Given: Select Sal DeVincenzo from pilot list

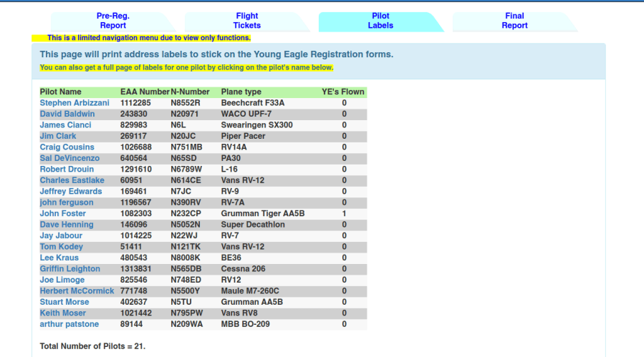Looking at the screenshot, I should [69, 158].
